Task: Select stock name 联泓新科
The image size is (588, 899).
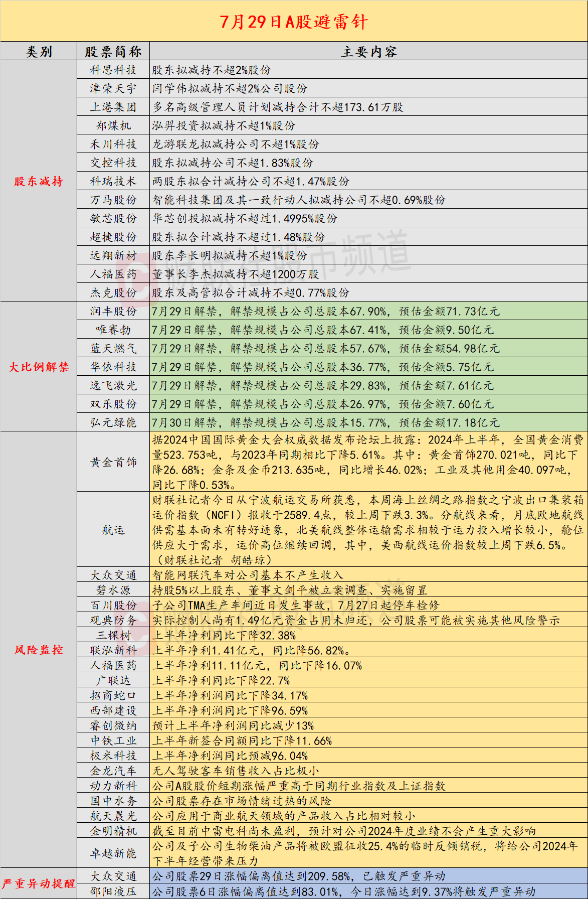Action: click(x=113, y=650)
